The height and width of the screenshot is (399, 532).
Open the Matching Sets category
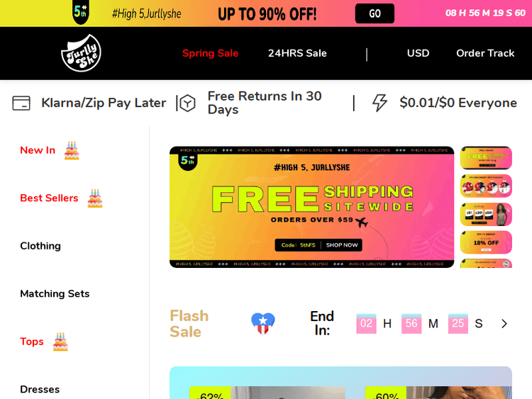click(x=55, y=293)
